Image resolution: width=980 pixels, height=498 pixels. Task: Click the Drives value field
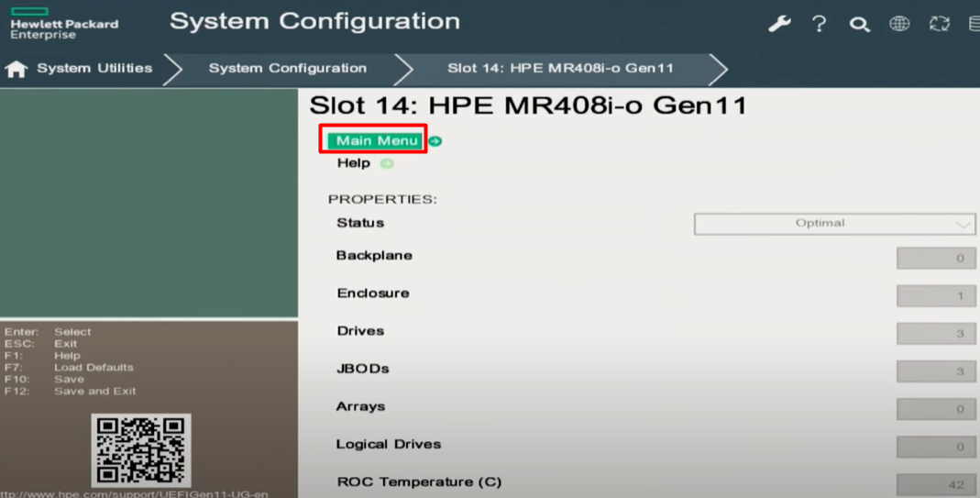[936, 334]
